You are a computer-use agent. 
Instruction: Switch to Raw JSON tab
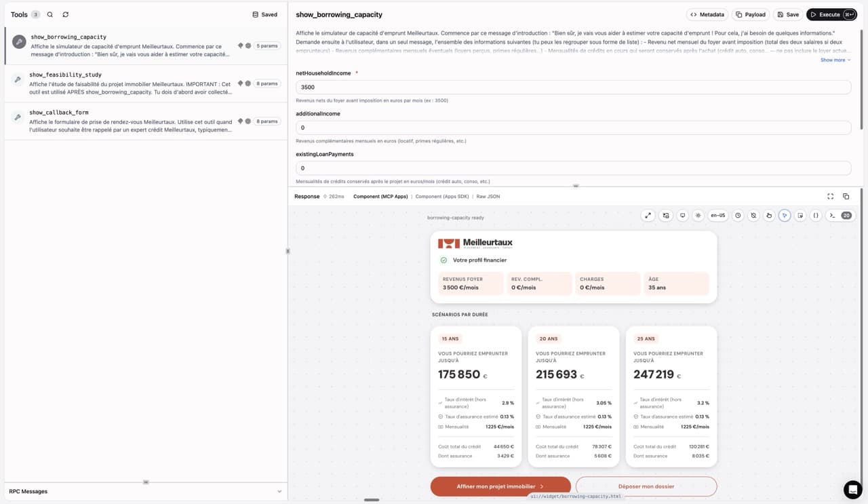(x=488, y=197)
